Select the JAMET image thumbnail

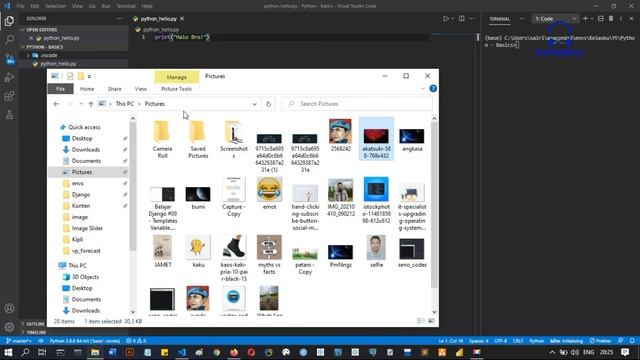tap(162, 251)
